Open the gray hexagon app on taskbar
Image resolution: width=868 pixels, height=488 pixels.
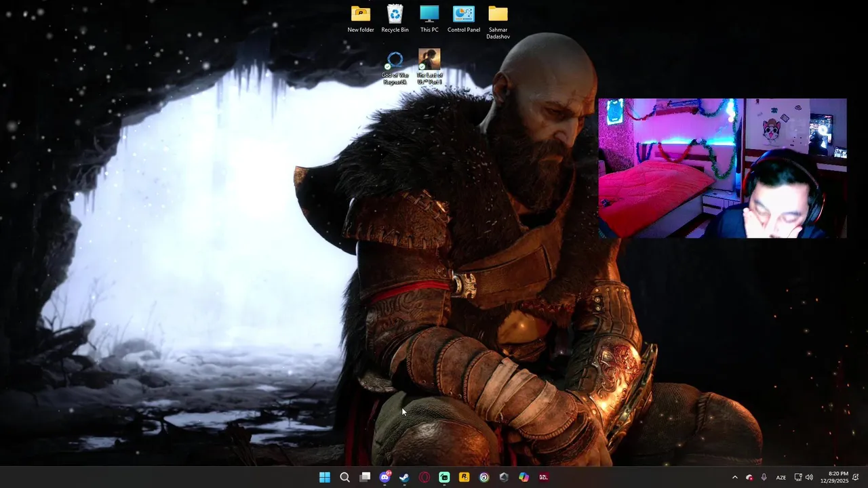(504, 477)
